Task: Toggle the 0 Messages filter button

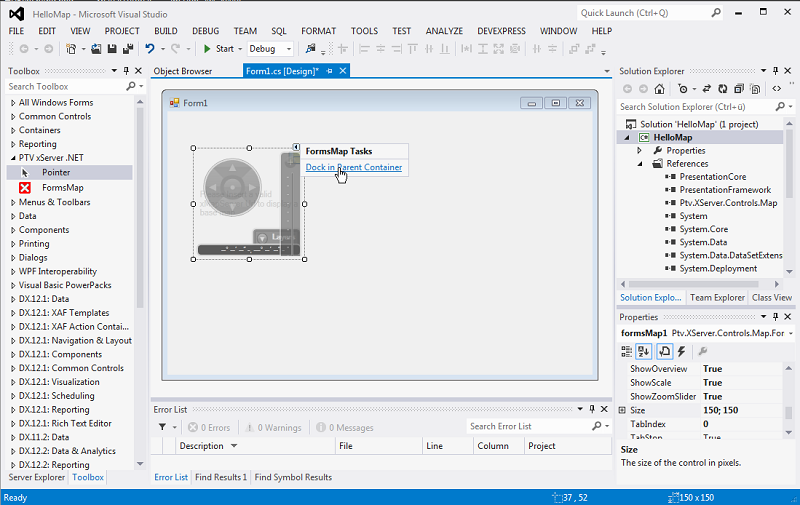Action: (x=344, y=427)
